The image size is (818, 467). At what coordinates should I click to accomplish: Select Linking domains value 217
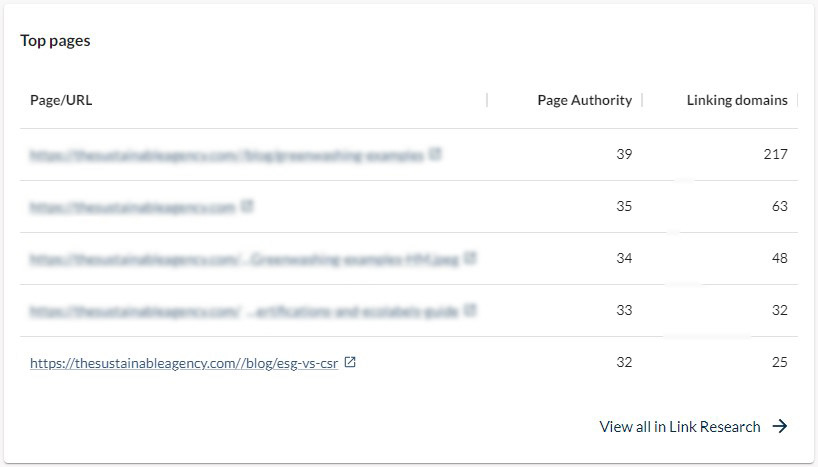click(775, 154)
